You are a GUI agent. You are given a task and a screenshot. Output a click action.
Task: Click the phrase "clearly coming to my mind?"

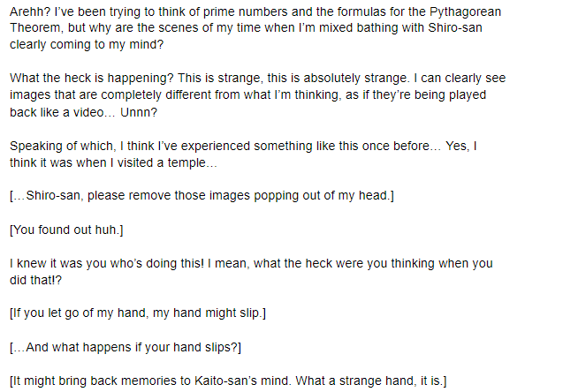point(87,45)
